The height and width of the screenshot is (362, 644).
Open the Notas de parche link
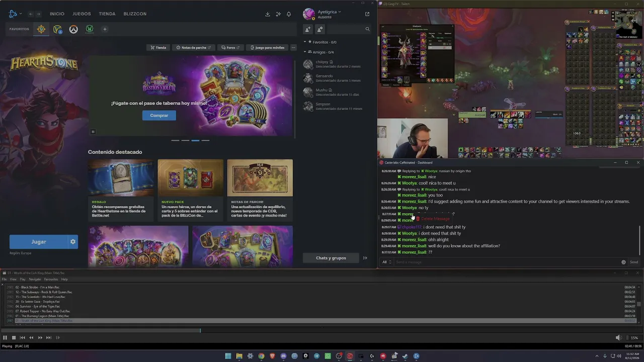coord(194,48)
